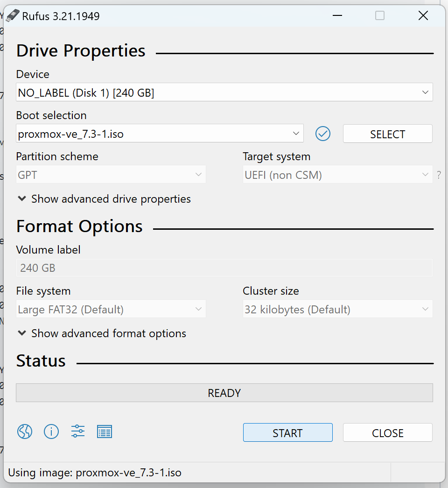The height and width of the screenshot is (488, 448).
Task: Open the File system dropdown
Action: [x=111, y=310]
